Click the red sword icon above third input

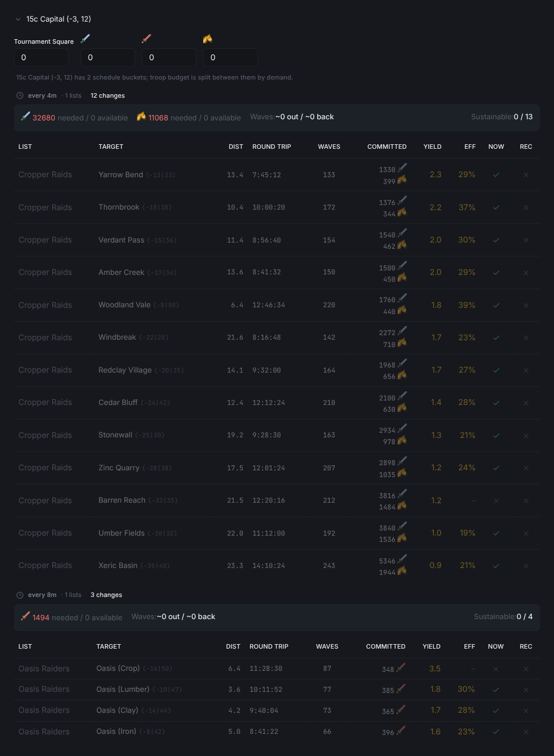(x=146, y=39)
